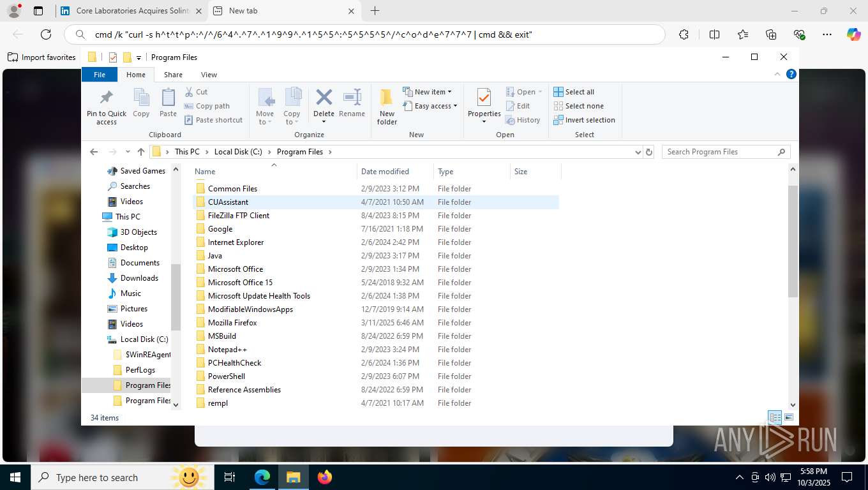Image resolution: width=868 pixels, height=490 pixels.
Task: Click the Search Program Files box
Action: point(726,152)
